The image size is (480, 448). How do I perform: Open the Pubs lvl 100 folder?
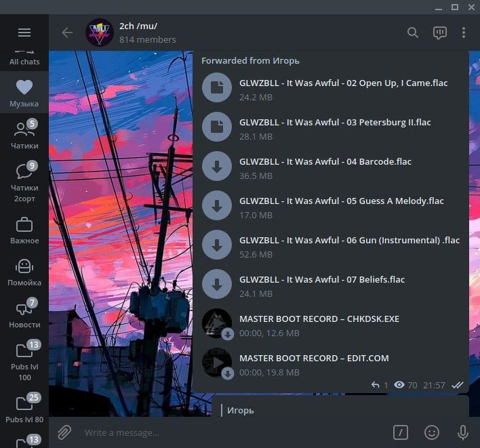coord(24,361)
